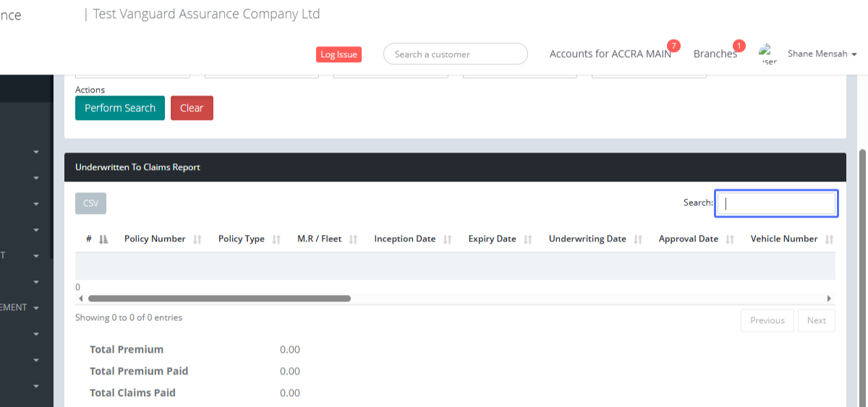Expand the topmost sidebar menu caret
This screenshot has width=868, height=407.
click(x=36, y=152)
